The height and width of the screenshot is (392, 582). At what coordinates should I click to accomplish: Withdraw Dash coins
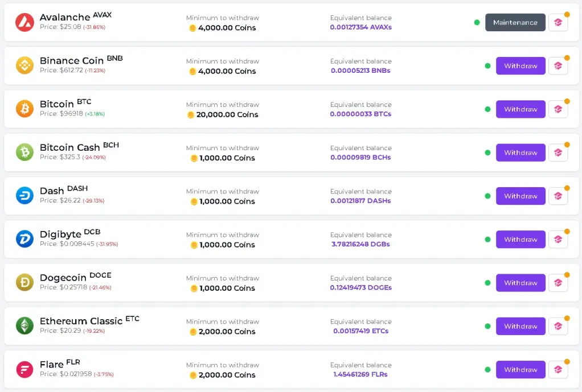pyautogui.click(x=520, y=196)
